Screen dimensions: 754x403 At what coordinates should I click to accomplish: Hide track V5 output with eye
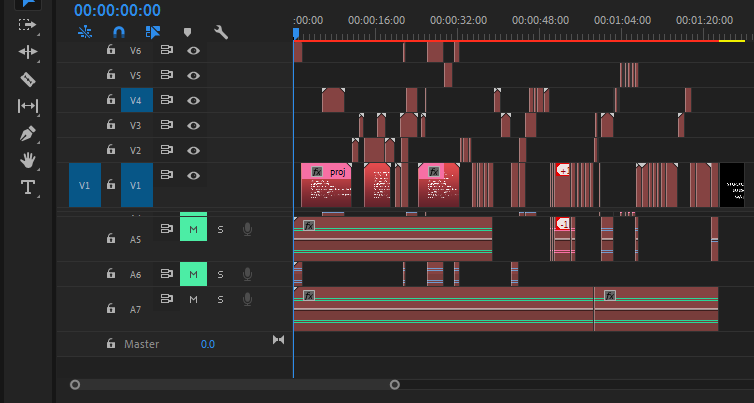point(193,76)
